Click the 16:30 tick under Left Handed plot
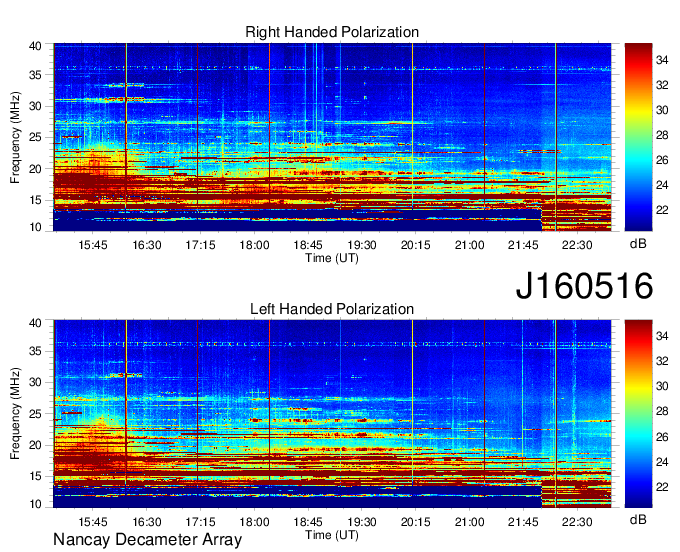 147,521
